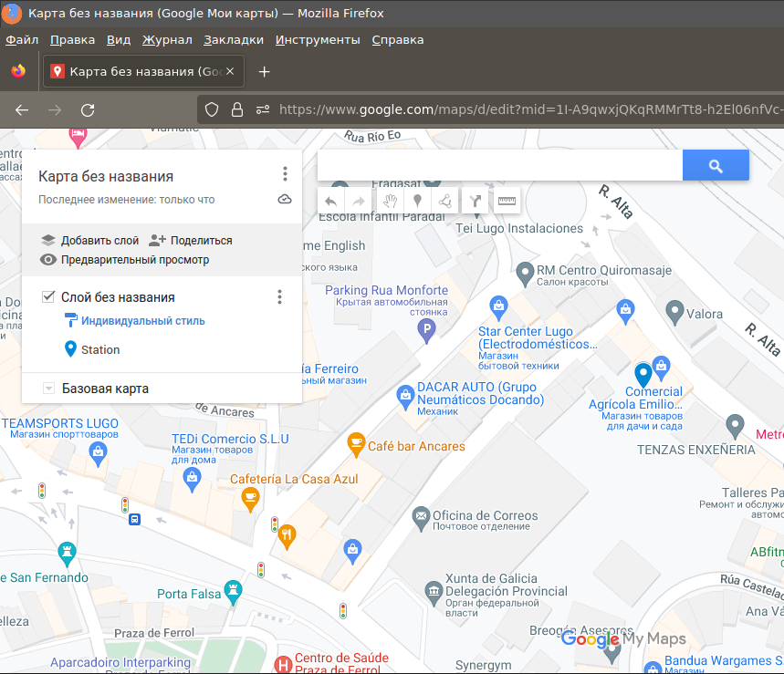Screen dimensions: 784x674
Task: Click into the map search input field
Action: coord(500,165)
